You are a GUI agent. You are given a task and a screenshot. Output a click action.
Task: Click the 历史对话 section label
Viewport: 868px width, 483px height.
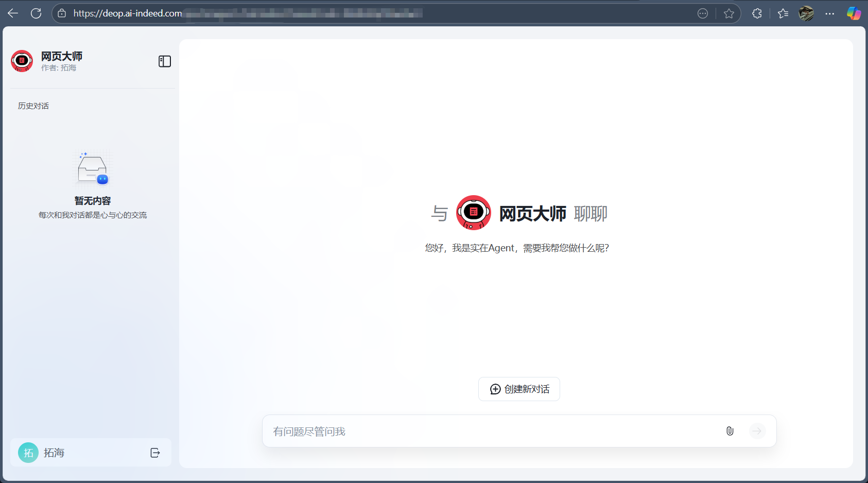33,106
